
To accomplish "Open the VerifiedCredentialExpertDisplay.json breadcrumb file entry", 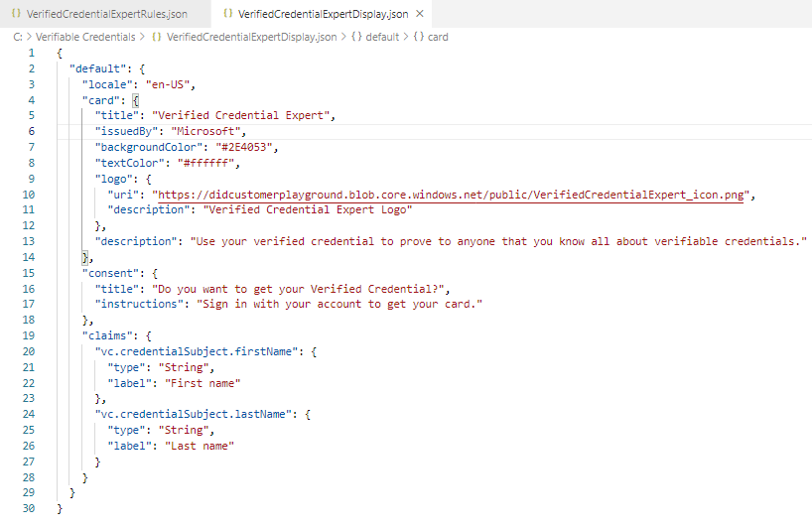I will (251, 37).
